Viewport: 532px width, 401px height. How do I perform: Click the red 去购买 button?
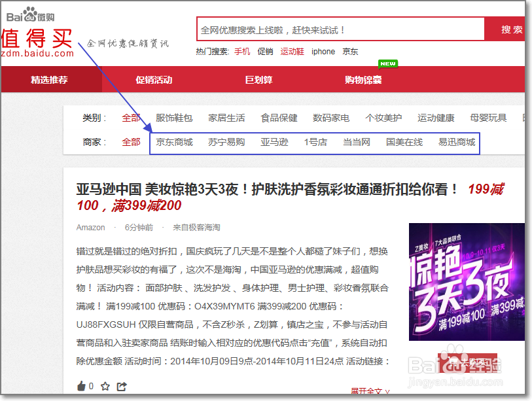pyautogui.click(x=467, y=363)
